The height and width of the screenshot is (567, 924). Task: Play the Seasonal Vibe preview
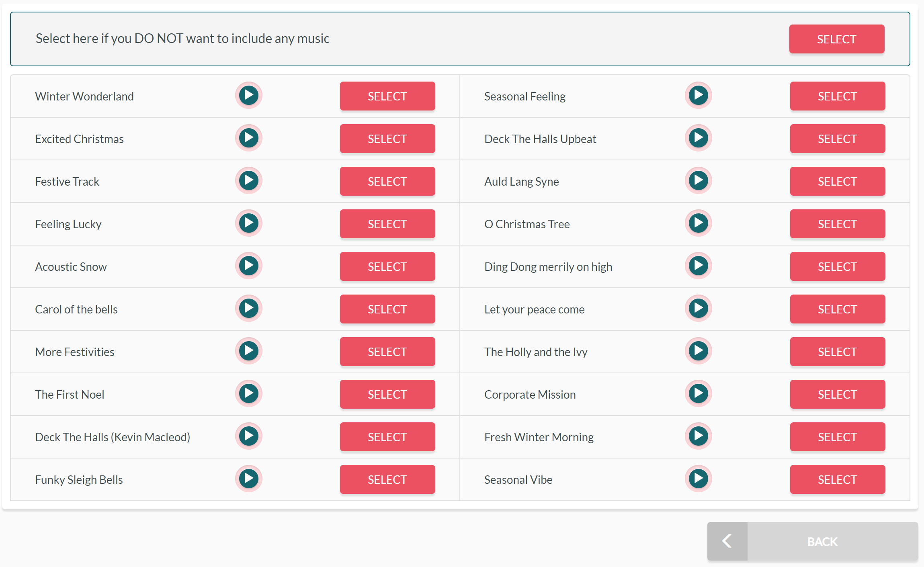click(699, 479)
